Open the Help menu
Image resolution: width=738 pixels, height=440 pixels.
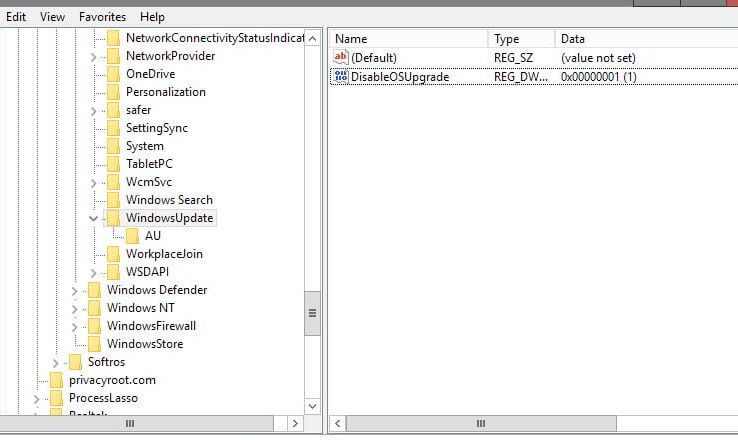tap(152, 17)
